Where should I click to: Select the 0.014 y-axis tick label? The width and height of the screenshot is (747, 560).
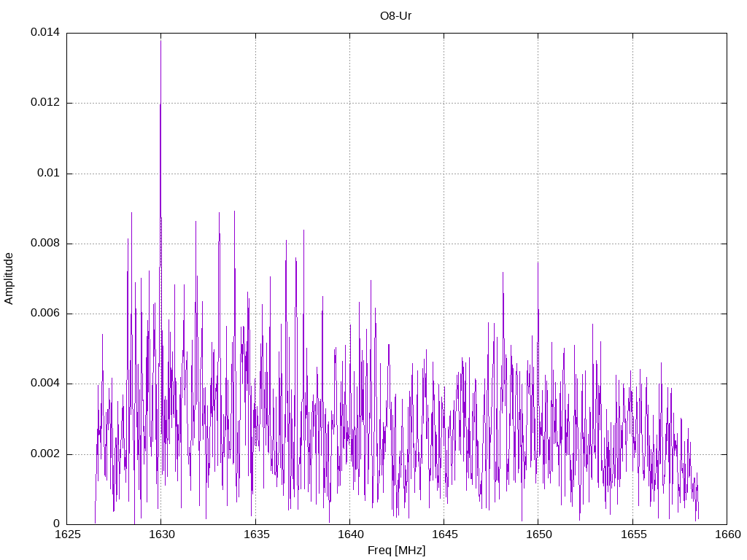tap(44, 33)
